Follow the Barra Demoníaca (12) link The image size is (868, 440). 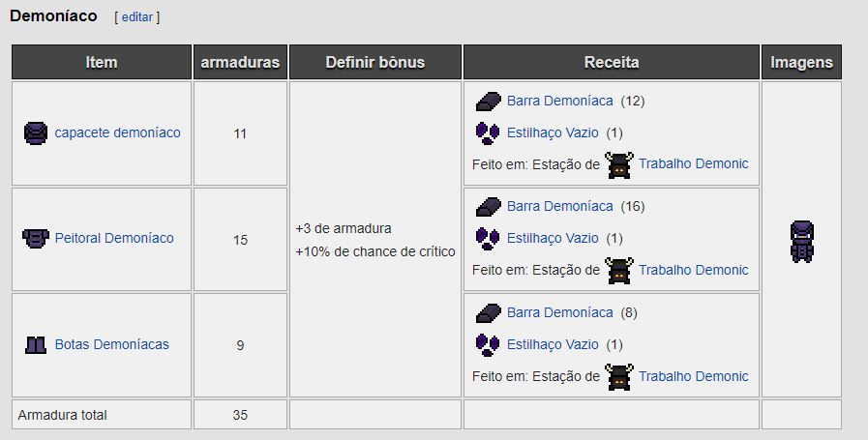[559, 101]
